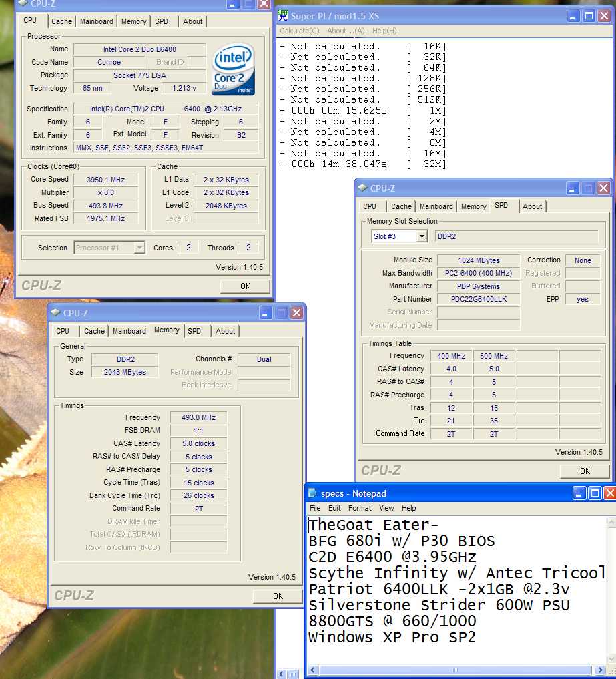The image size is (616, 679).
Task: Click the Notepad line BFG 680i w/ P30 BIOS
Action: click(401, 541)
